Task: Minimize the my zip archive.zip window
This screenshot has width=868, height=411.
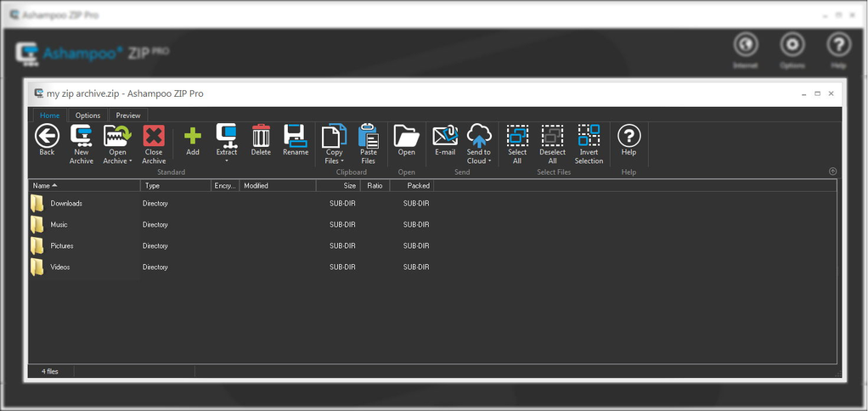Action: [x=803, y=94]
